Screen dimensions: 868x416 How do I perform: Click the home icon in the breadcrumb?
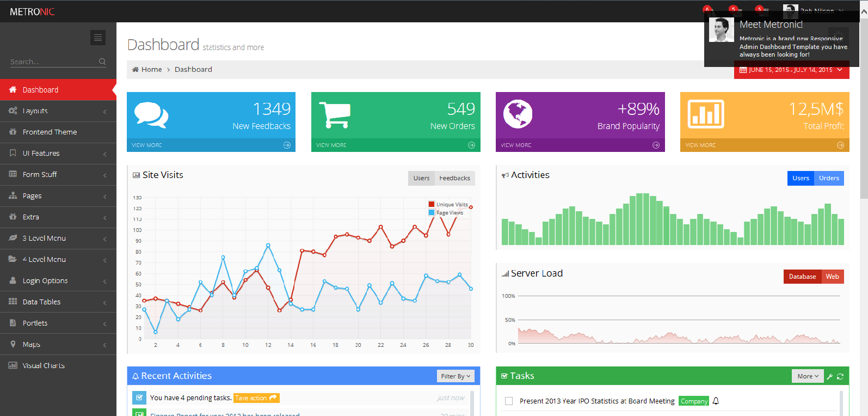click(x=136, y=70)
